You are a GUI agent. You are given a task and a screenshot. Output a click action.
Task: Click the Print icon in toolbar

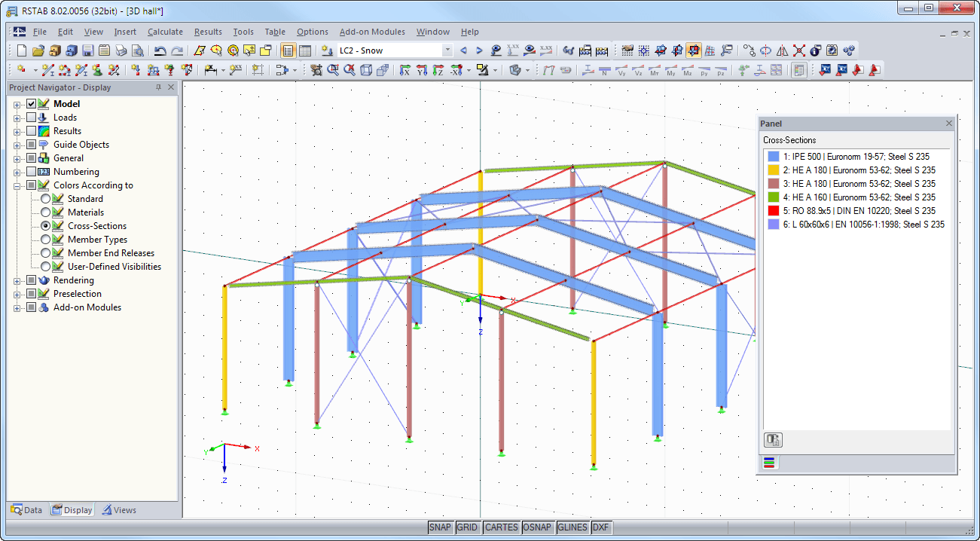[121, 50]
